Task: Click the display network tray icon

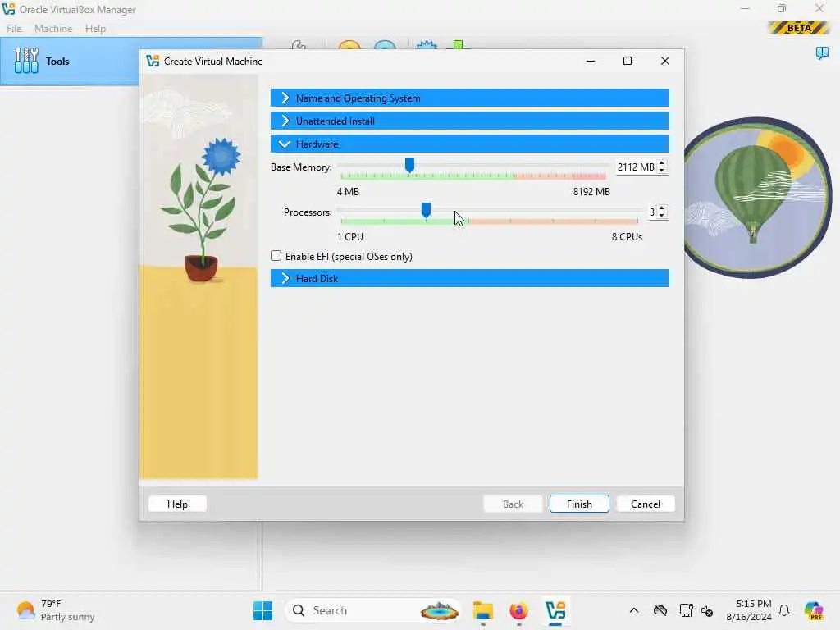Action: point(686,610)
